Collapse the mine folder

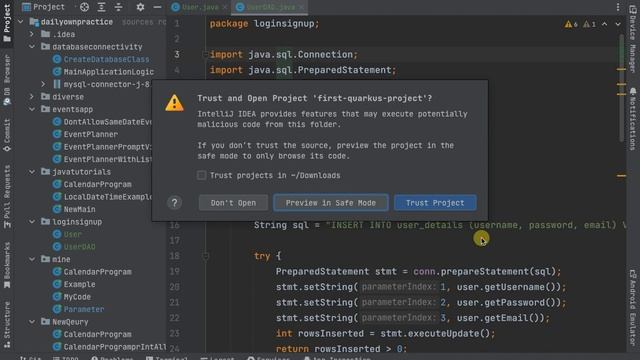click(x=32, y=259)
